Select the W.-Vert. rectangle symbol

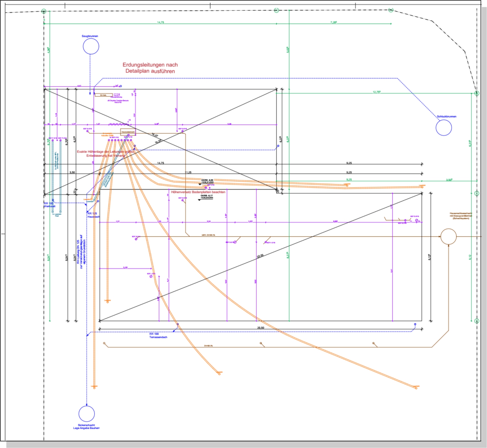(104, 95)
